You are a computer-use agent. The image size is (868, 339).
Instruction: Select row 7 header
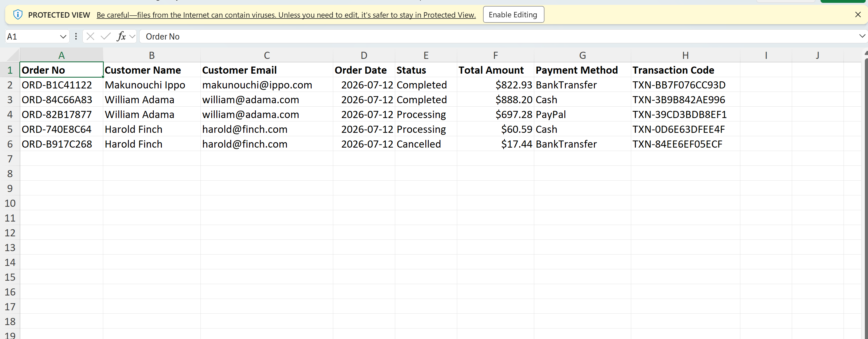[x=10, y=159]
